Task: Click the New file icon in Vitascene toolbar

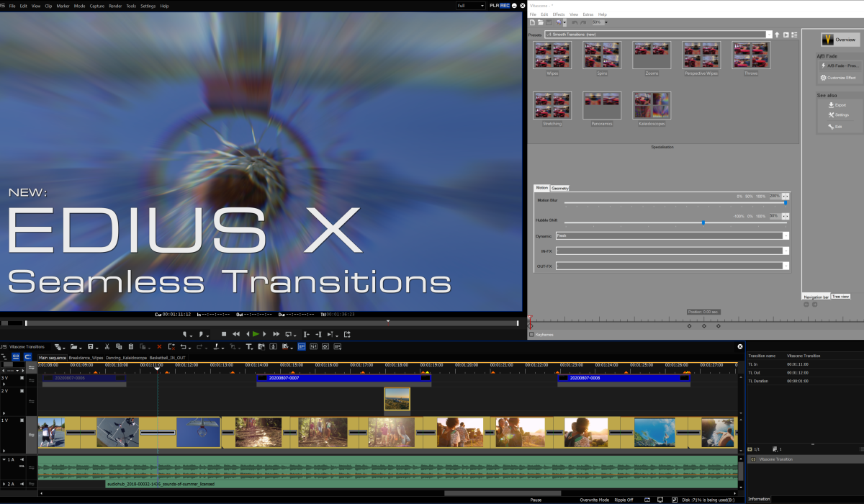Action: point(532,22)
